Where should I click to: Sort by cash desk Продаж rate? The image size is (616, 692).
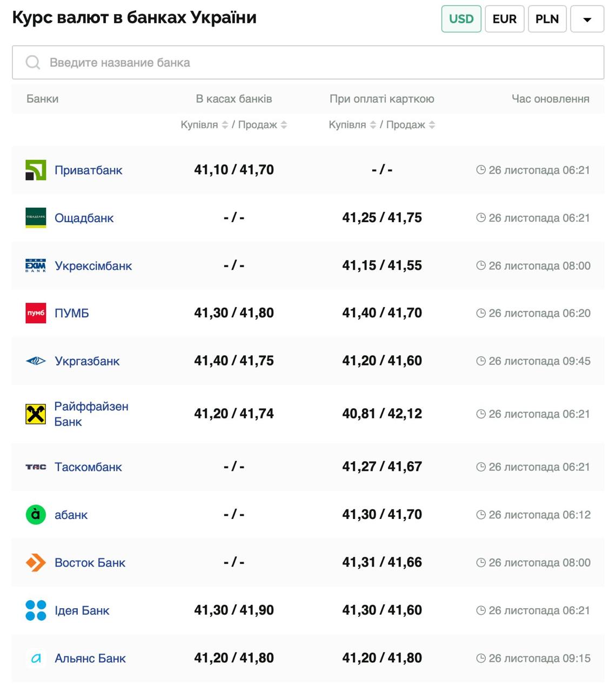284,125
